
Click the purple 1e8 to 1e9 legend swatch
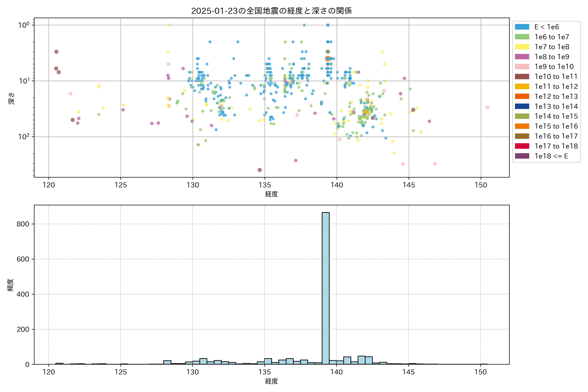tap(522, 57)
